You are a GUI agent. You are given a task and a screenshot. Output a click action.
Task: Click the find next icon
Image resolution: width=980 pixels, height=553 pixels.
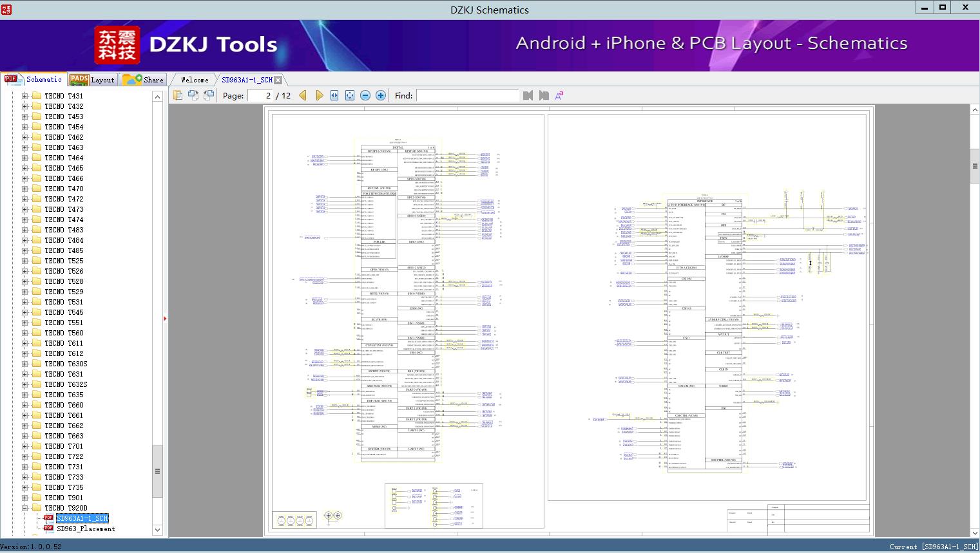click(544, 95)
